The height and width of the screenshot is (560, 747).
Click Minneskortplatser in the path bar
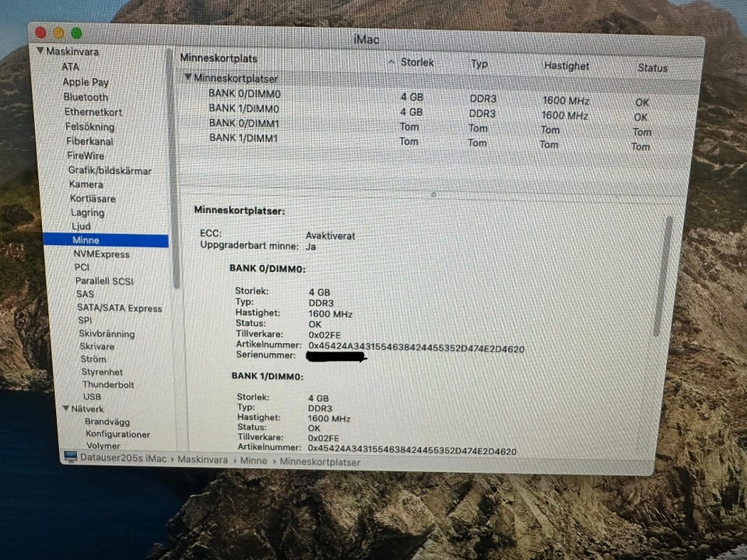click(320, 461)
